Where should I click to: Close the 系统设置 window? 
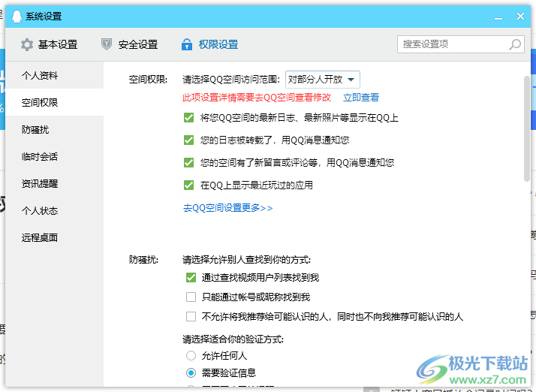pos(520,16)
